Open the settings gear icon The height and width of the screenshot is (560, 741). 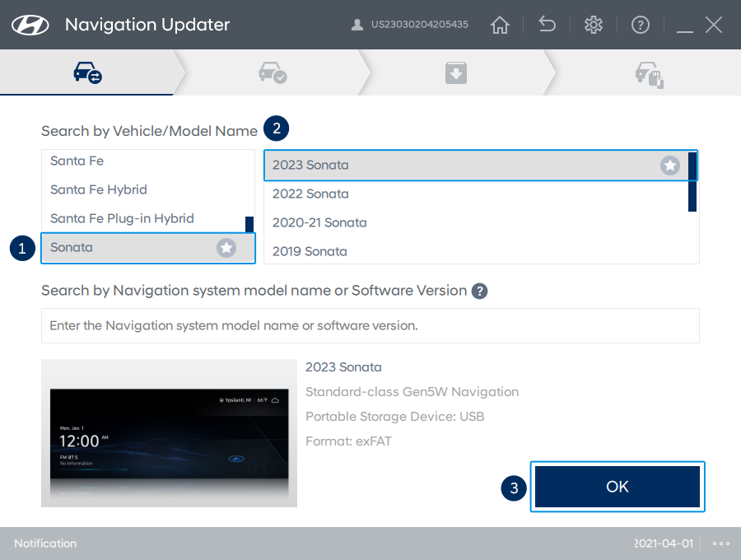point(594,25)
